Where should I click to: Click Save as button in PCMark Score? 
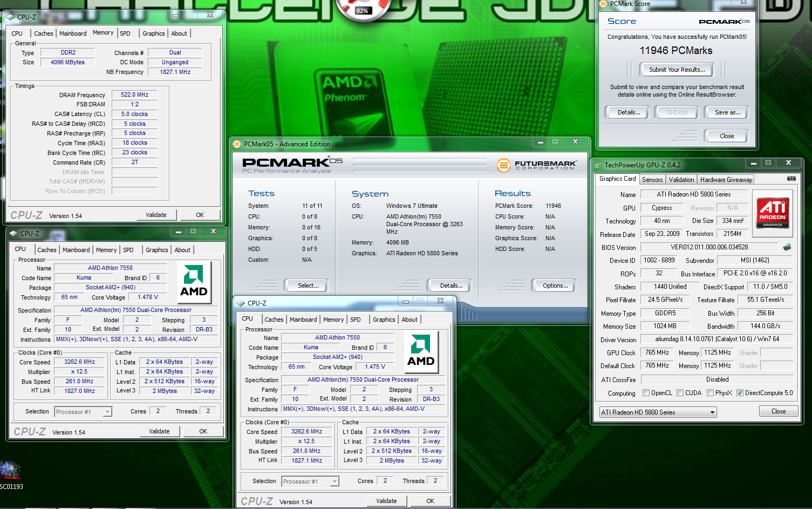[727, 112]
